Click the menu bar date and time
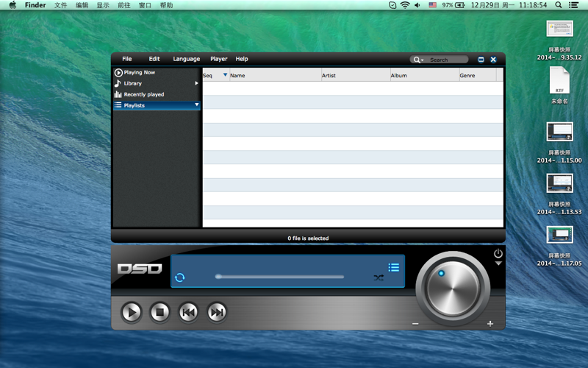 coord(509,5)
